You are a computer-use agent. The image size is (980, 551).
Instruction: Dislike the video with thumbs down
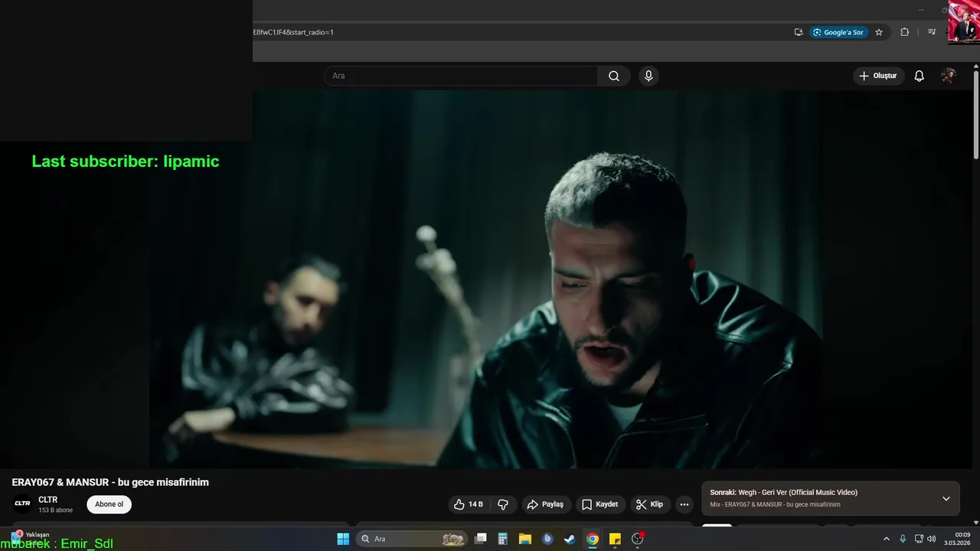(x=503, y=504)
